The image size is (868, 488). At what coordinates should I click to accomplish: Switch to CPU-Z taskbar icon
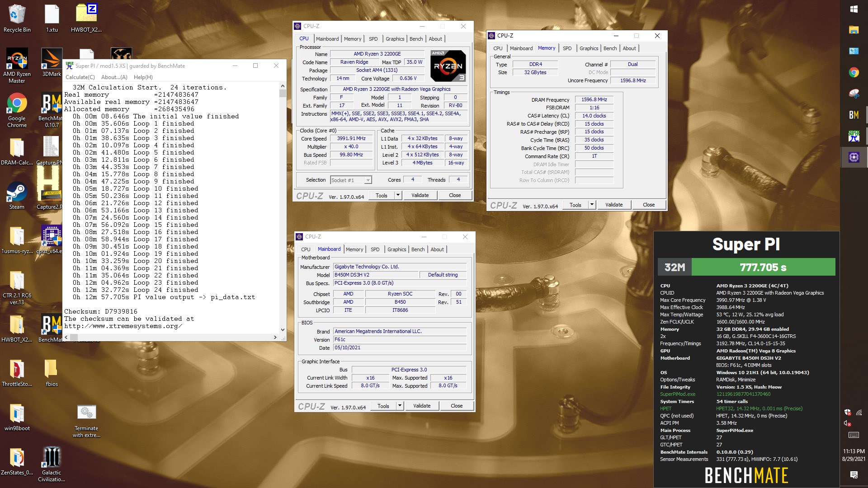854,157
